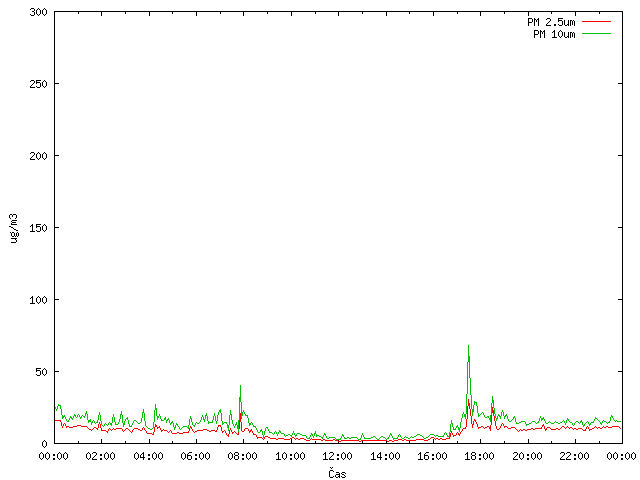
Task: Click the ug/m3 y-axis title
Action: (14, 228)
